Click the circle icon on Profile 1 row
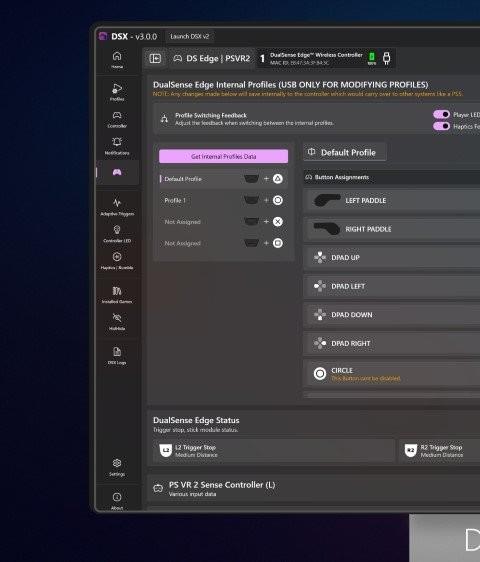The image size is (480, 562). pos(278,200)
